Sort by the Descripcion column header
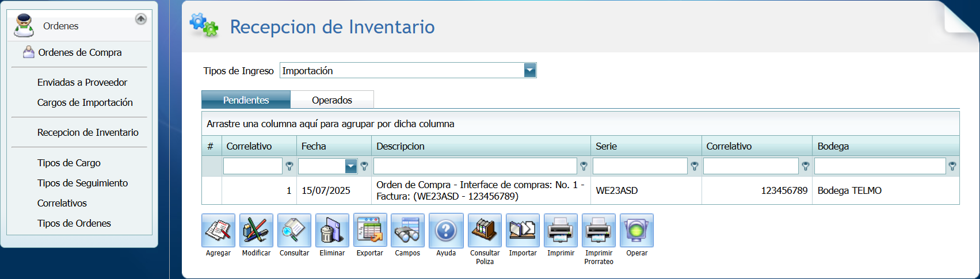980x279 pixels. coord(481,146)
